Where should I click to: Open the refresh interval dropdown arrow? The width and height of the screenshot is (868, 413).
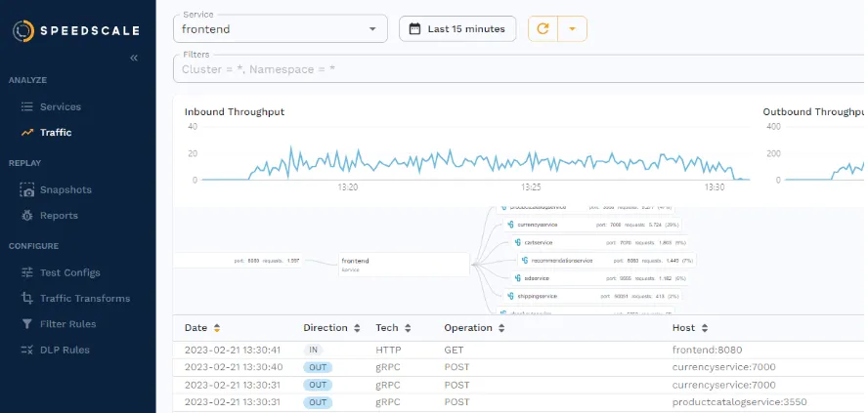click(x=573, y=28)
